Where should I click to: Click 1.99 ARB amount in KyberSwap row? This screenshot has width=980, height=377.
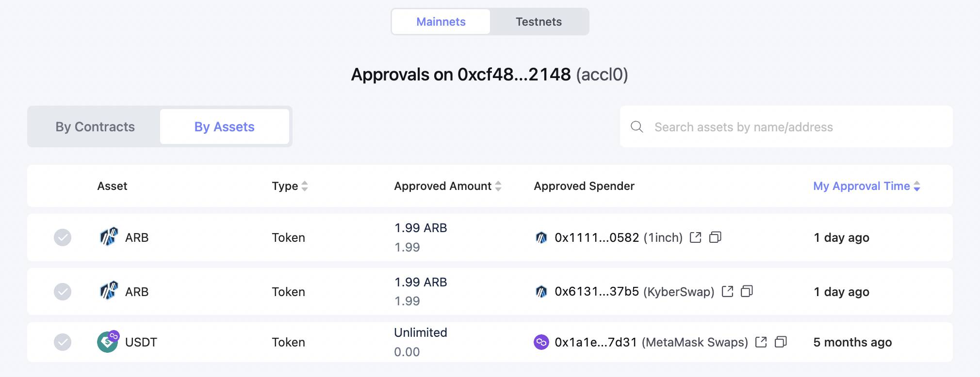(x=421, y=282)
